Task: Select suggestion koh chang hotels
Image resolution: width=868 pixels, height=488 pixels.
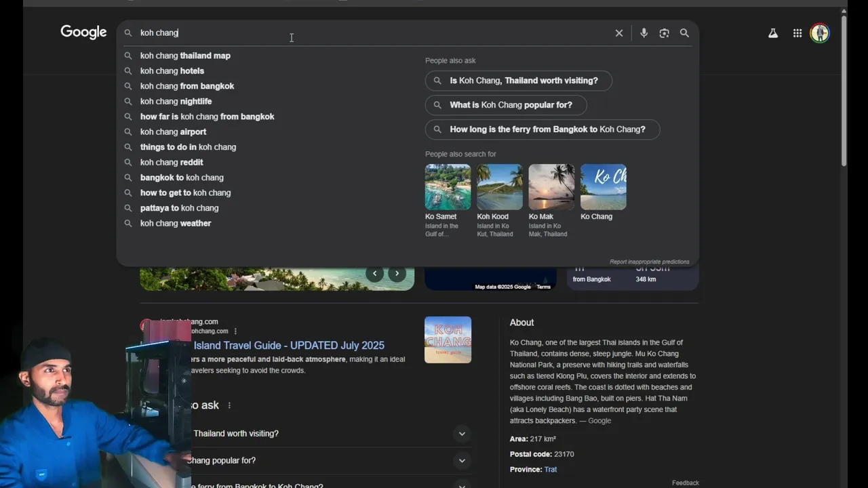Action: coord(172,70)
